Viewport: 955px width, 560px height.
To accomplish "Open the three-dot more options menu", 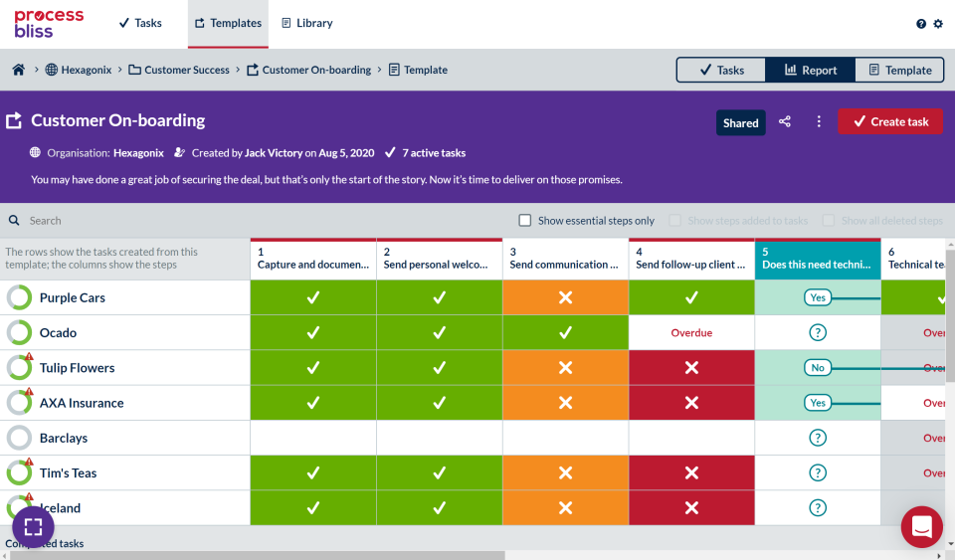I will (x=819, y=121).
